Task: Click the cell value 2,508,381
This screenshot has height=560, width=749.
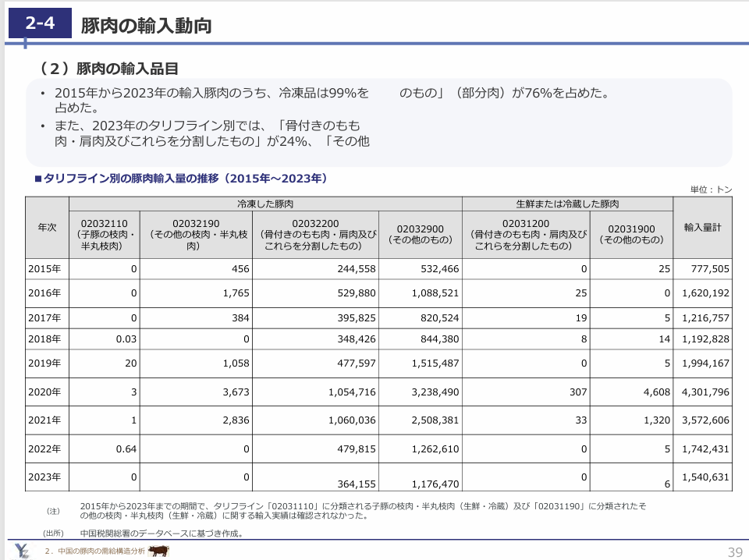Action: pyautogui.click(x=435, y=420)
